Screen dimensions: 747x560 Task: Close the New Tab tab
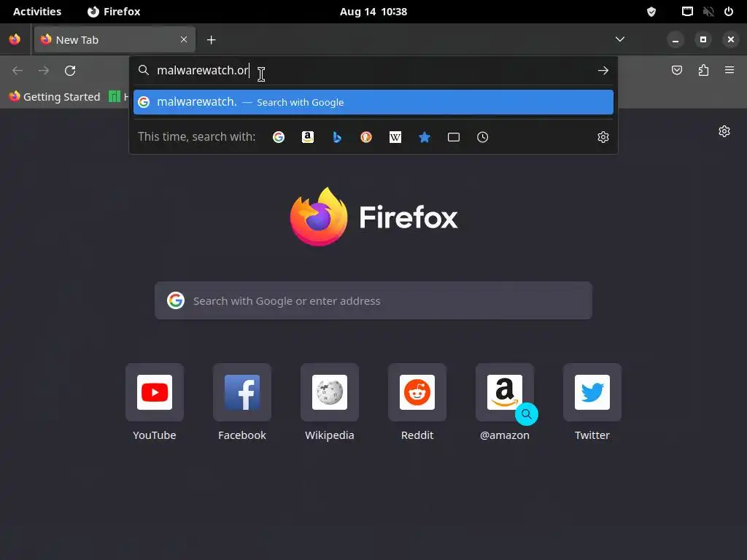184,39
